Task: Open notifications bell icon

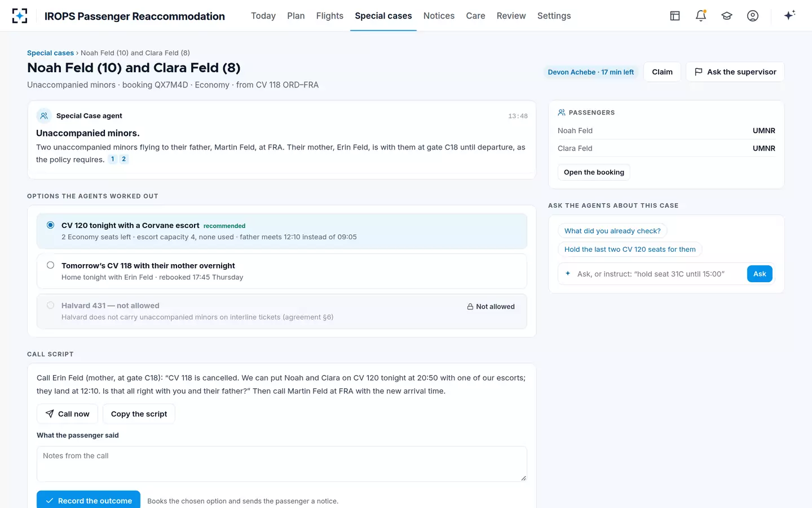Action: coord(701,16)
